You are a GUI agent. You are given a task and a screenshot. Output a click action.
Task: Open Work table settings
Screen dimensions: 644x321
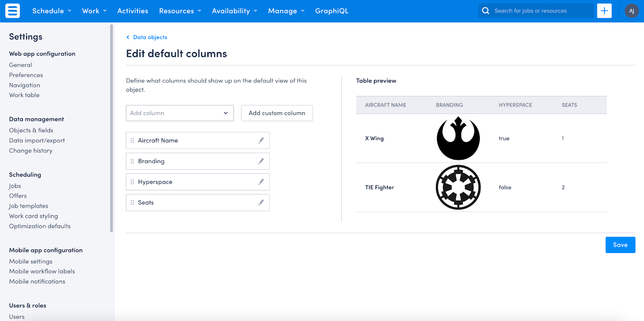coord(25,95)
